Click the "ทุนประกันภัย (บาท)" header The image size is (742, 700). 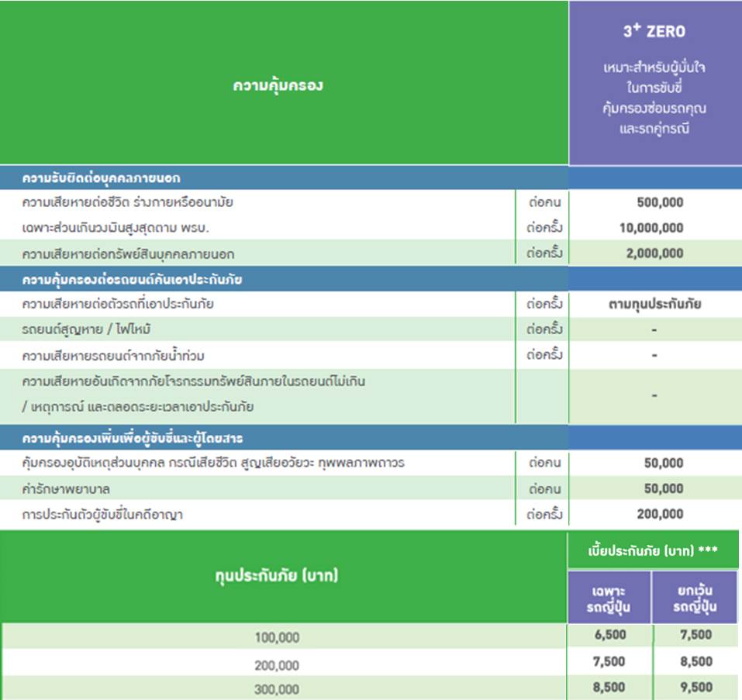click(x=276, y=576)
